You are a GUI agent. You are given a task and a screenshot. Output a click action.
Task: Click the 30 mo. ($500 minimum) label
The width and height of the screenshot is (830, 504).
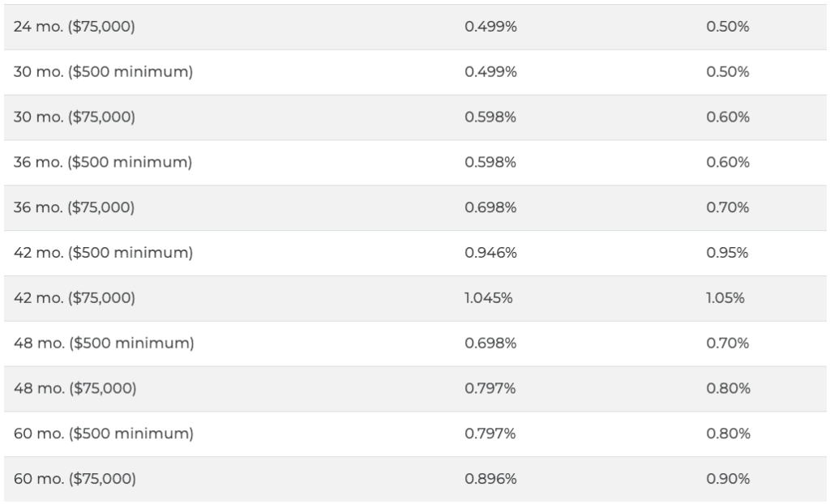pyautogui.click(x=103, y=71)
